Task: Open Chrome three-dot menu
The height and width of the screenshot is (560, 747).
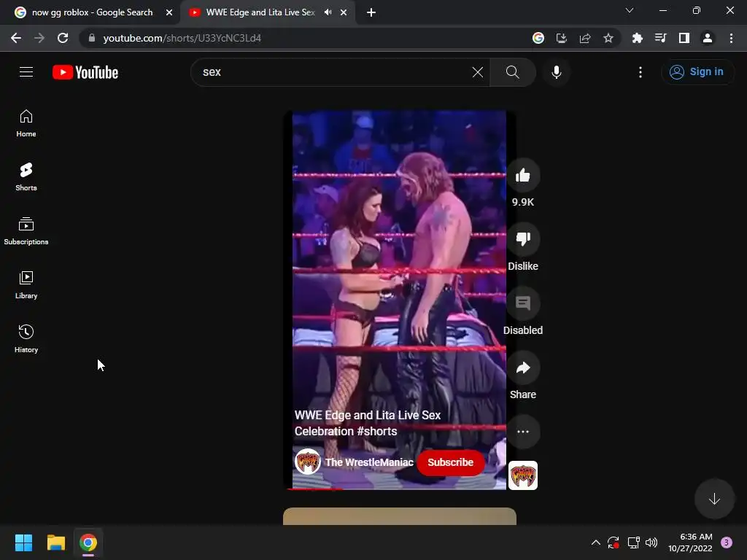Action: pos(731,38)
